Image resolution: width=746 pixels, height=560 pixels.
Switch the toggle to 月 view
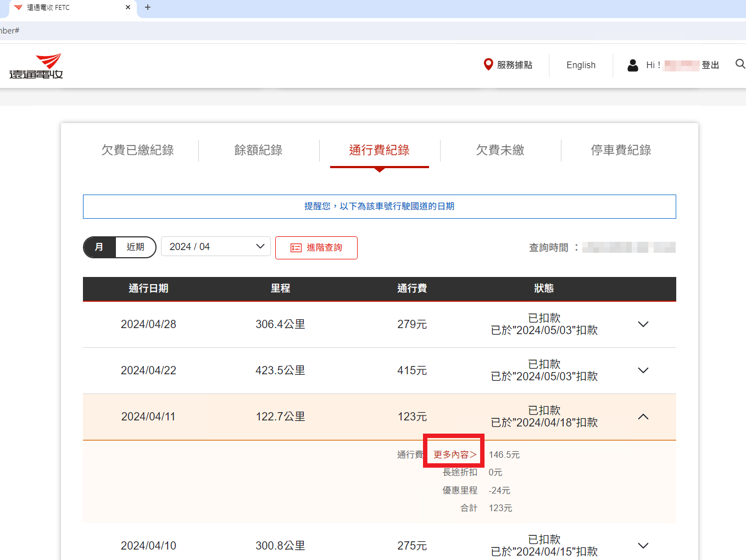coord(99,247)
